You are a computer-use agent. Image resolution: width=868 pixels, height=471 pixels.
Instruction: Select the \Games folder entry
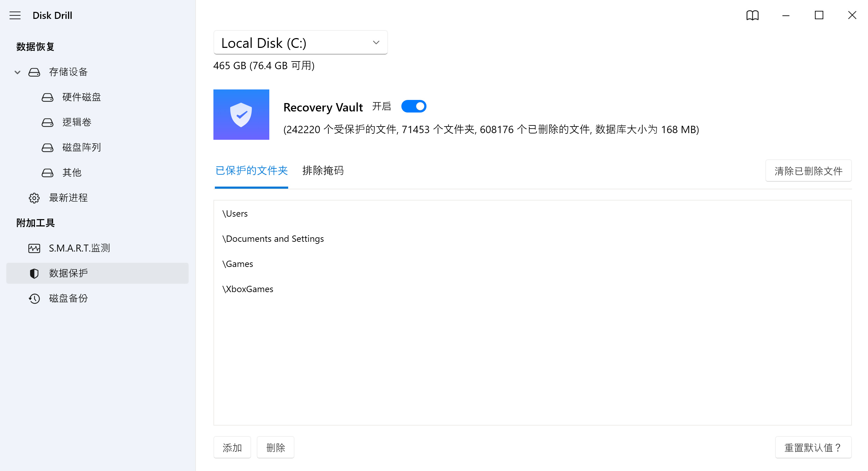point(237,263)
